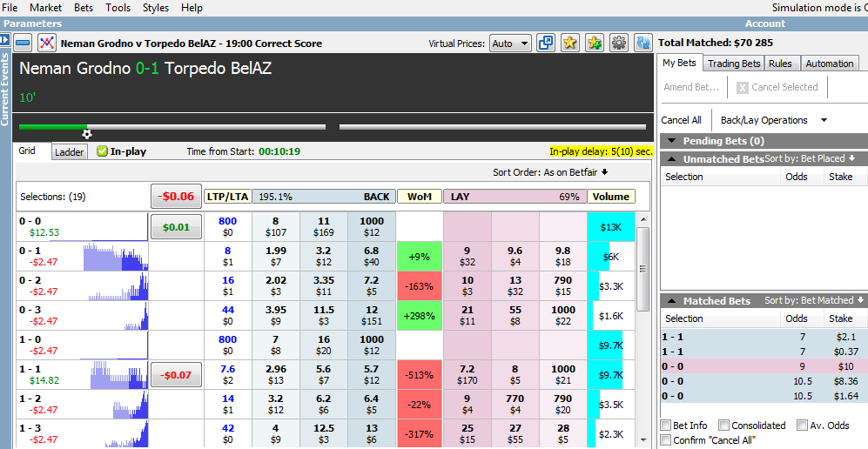The image size is (868, 449).
Task: Click grid scrollbar up arrow
Action: coord(643,219)
